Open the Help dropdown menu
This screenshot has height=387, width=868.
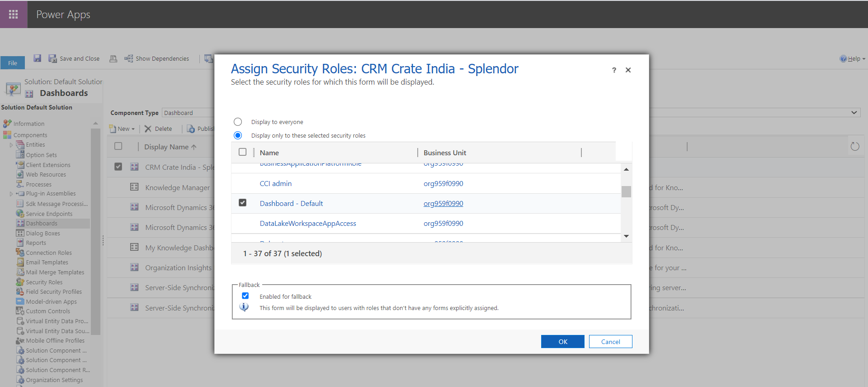tap(853, 59)
